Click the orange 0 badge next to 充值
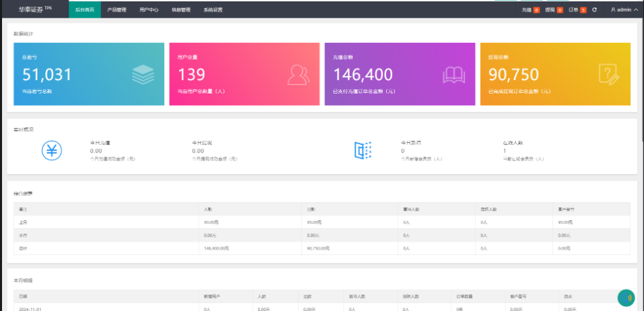Image resolution: width=644 pixels, height=311 pixels. [x=536, y=10]
